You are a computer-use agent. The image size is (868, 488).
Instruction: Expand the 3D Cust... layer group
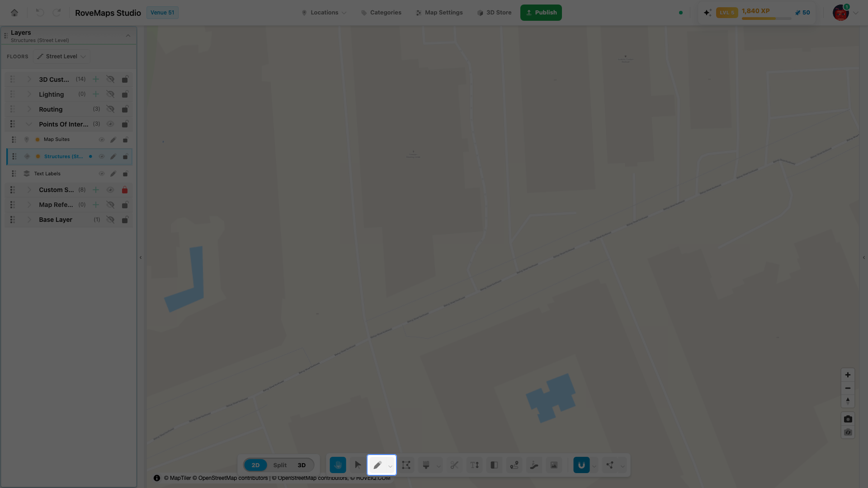pyautogui.click(x=29, y=80)
